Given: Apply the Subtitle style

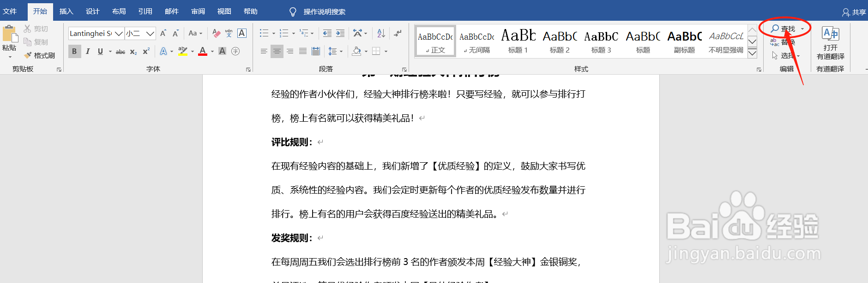Looking at the screenshot, I should pyautogui.click(x=684, y=41).
